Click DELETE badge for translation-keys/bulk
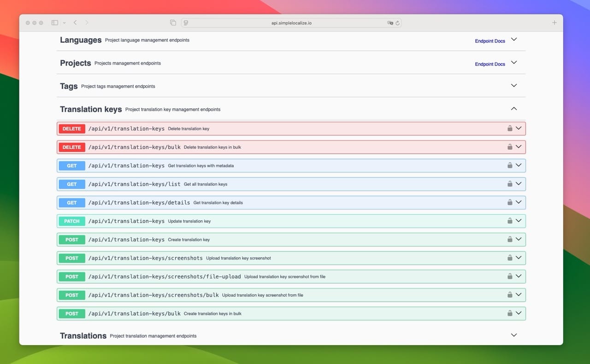Screen dimensions: 590x364 [72, 147]
